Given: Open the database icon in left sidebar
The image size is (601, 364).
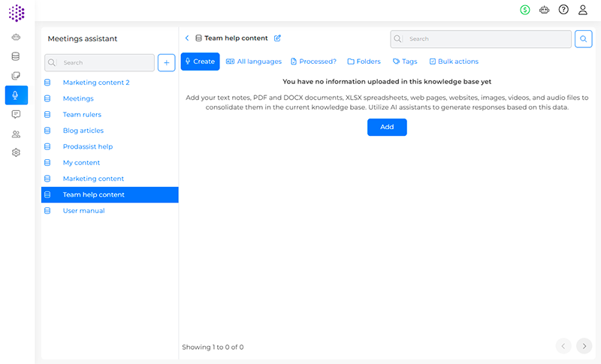Looking at the screenshot, I should 16,56.
